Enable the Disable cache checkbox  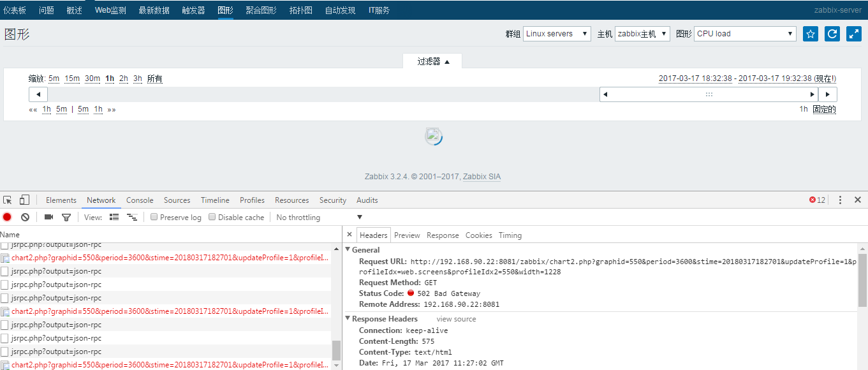click(x=212, y=217)
